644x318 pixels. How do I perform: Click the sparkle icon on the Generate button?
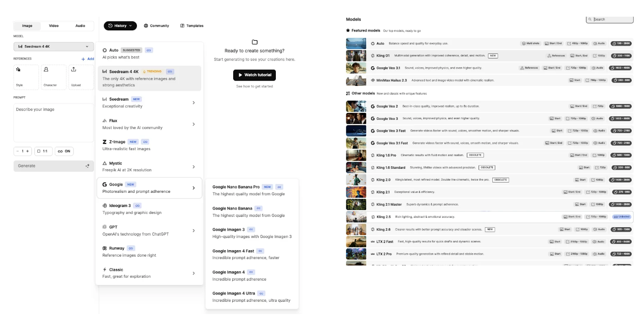(87, 166)
